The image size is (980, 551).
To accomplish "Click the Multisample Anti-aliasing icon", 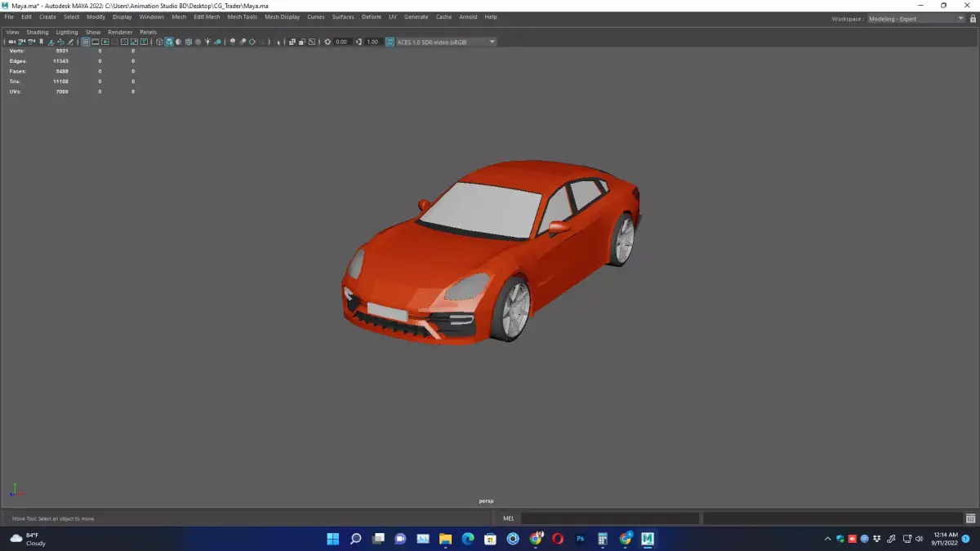I will (x=252, y=42).
